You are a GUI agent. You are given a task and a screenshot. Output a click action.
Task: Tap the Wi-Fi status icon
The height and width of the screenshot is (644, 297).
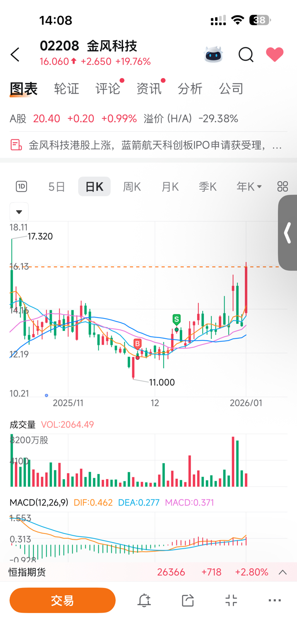tap(238, 20)
